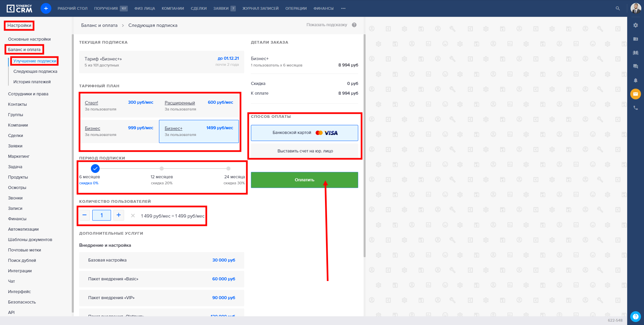The image size is (644, 325).
Task: Open the user profile avatar
Action: (x=636, y=8)
